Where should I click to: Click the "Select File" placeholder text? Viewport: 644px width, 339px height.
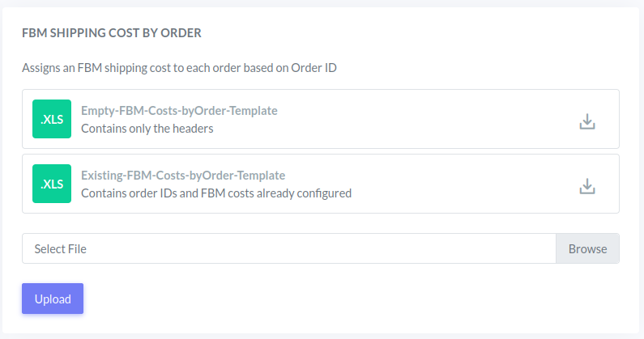pyautogui.click(x=61, y=248)
